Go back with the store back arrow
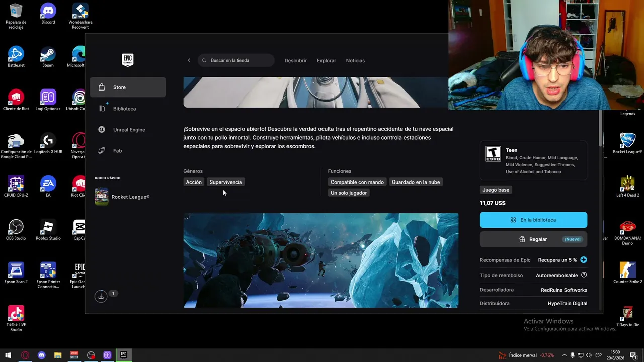Viewport: 644px width, 362px height. point(189,60)
